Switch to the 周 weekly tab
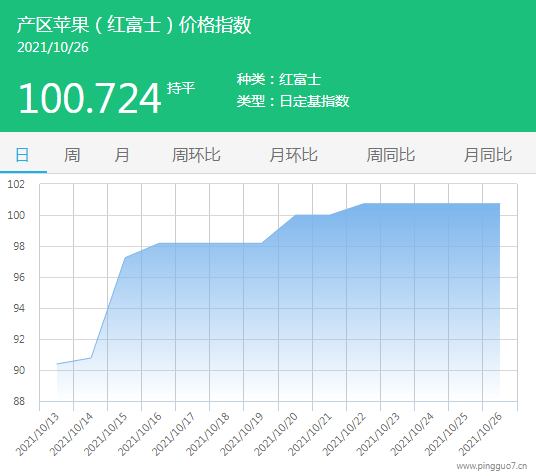Screen dimensions: 536x476 (72, 155)
